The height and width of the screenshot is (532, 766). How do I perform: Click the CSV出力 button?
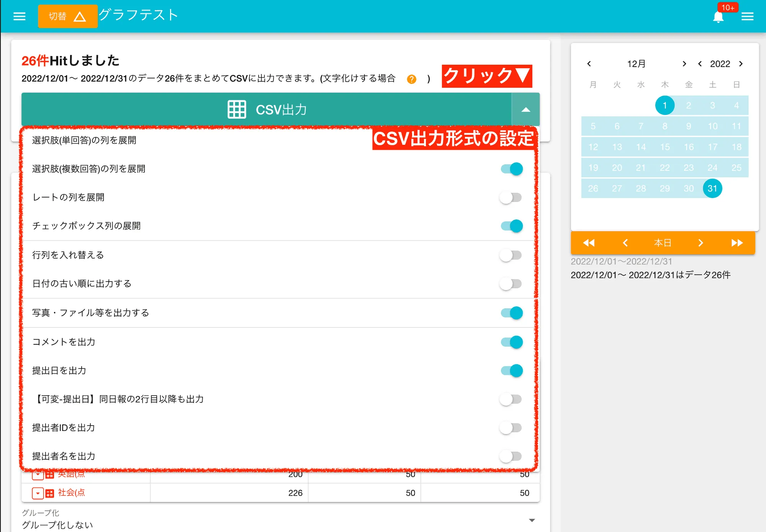pos(282,109)
